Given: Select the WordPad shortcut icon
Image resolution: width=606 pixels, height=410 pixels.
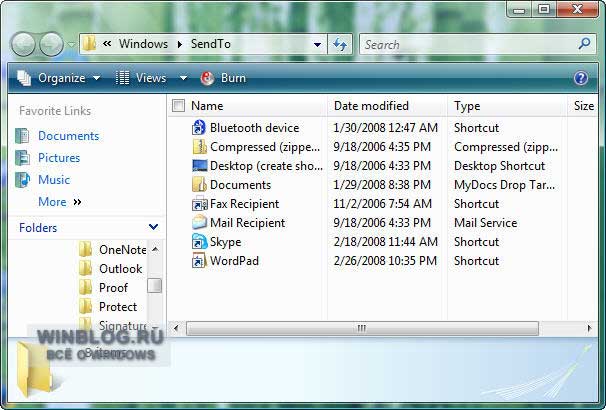Looking at the screenshot, I should coord(199,260).
